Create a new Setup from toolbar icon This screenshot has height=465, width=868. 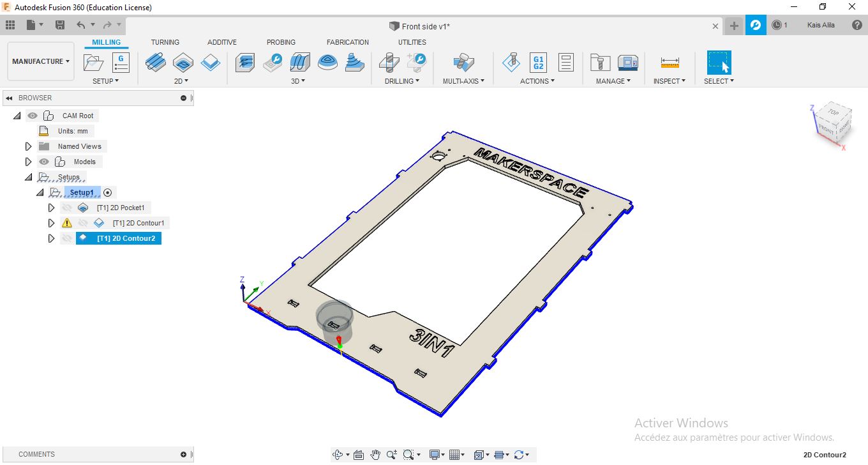pos(94,63)
